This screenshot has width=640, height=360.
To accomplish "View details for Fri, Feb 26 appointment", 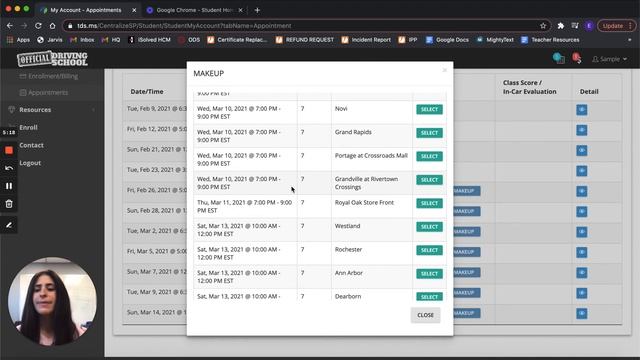I will [582, 191].
